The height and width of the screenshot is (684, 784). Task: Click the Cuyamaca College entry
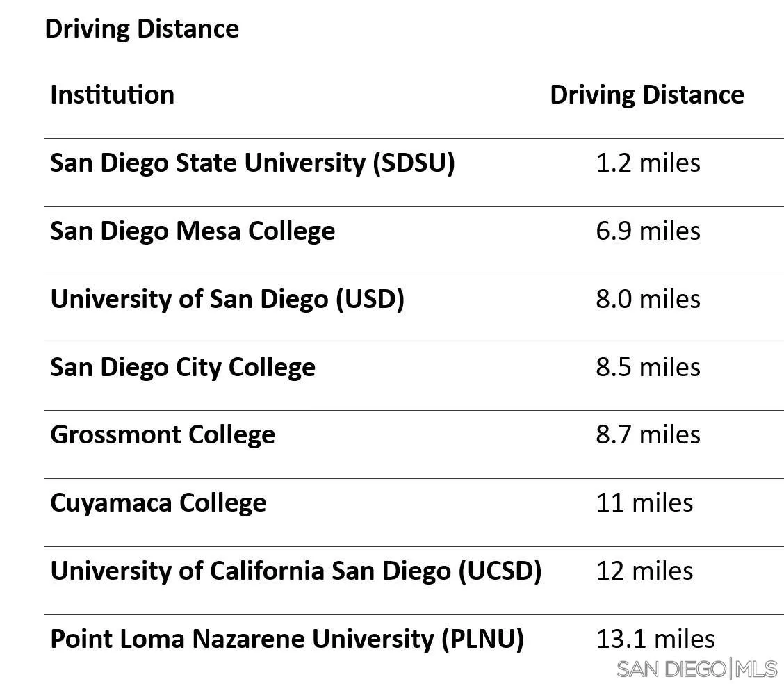158,503
